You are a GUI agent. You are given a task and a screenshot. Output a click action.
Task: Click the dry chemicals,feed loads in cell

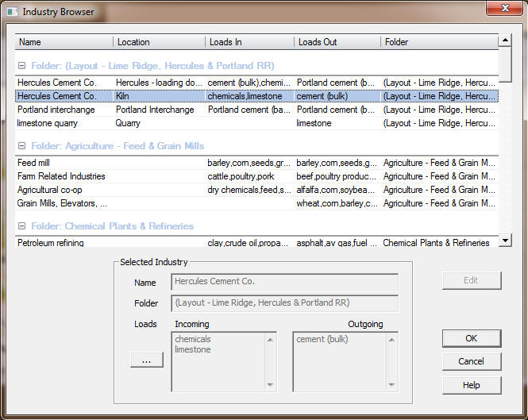point(249,190)
